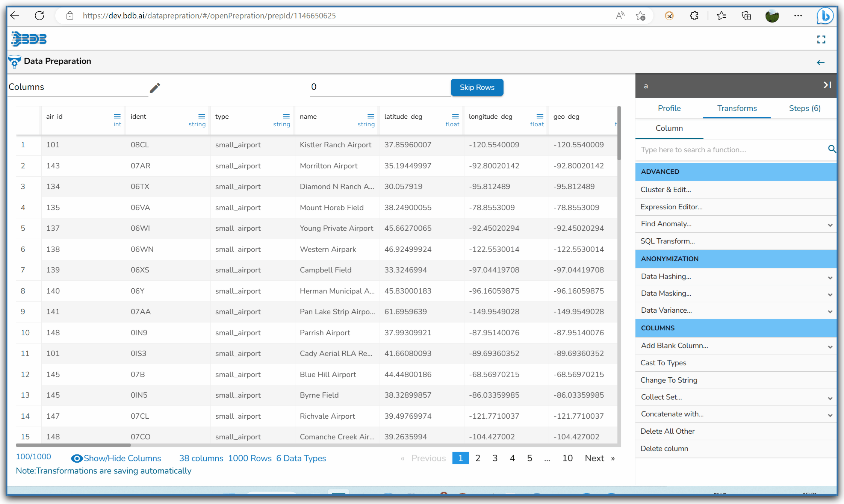Click the BDB logo

click(x=29, y=39)
